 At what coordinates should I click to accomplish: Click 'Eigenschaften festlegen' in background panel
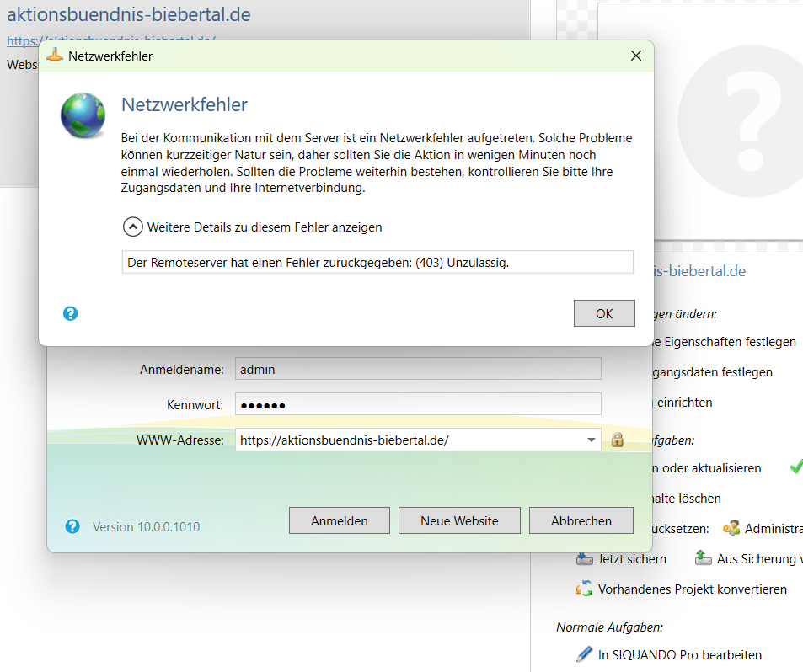725,341
